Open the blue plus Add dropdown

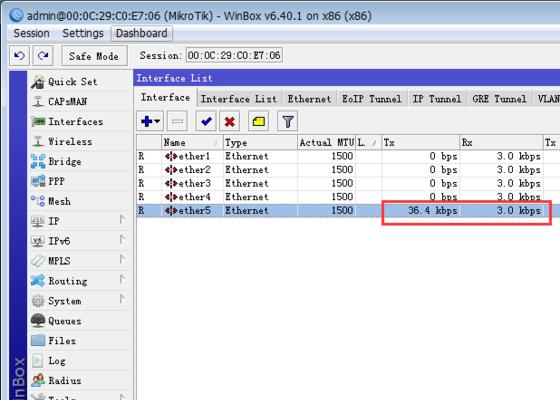[150, 121]
